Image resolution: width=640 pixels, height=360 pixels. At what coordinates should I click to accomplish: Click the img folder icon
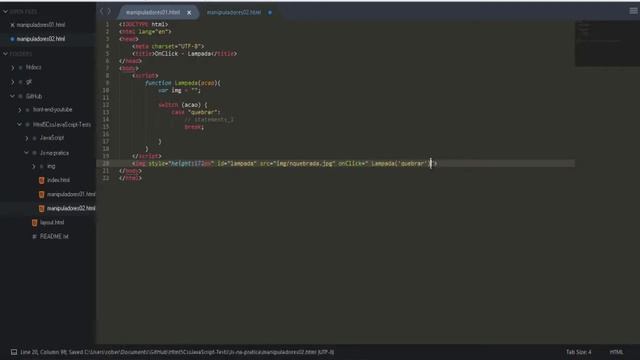tap(42, 167)
